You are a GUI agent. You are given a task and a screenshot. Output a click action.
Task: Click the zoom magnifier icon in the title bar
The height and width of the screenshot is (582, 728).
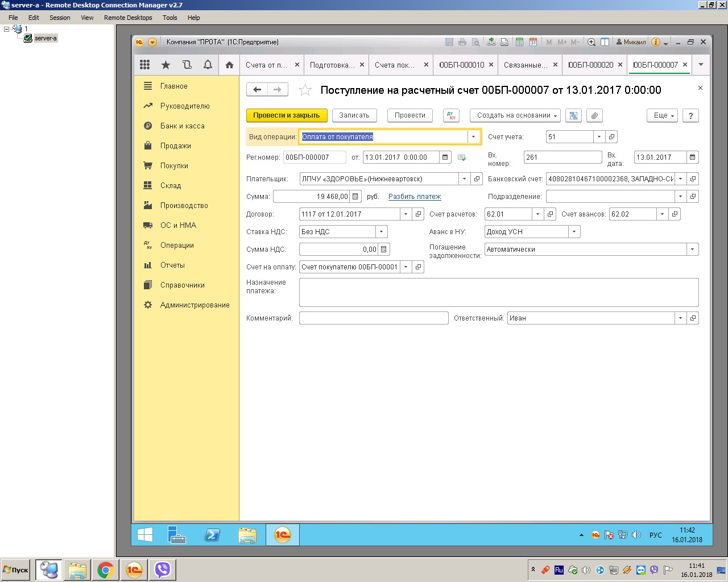(x=591, y=42)
